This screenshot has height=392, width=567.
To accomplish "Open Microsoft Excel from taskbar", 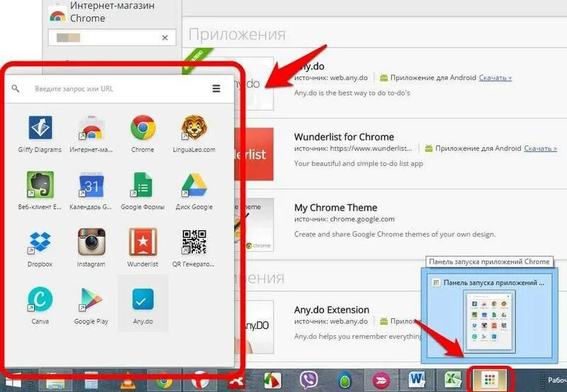I will pyautogui.click(x=453, y=380).
